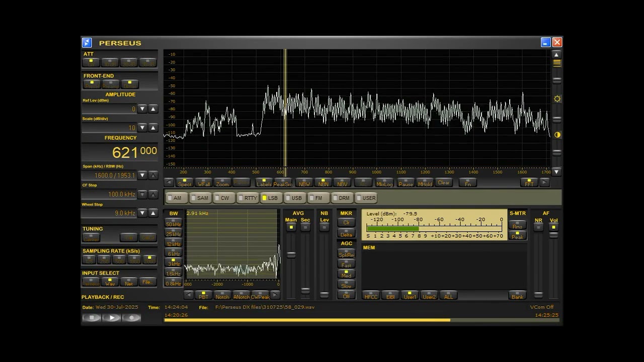Open the User2 memory tab
This screenshot has width=644, height=362.
(x=429, y=295)
